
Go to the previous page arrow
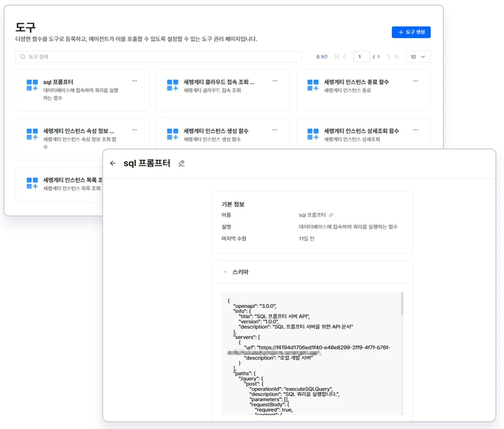344,57
